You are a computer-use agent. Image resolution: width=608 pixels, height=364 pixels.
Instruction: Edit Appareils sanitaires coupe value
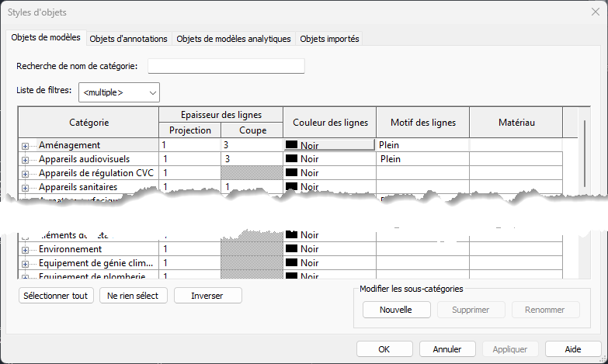[252, 186]
